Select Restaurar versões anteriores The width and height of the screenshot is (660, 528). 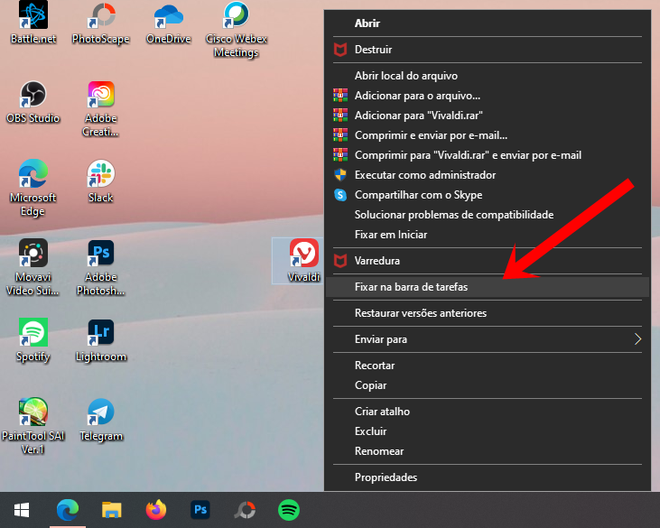click(487, 313)
